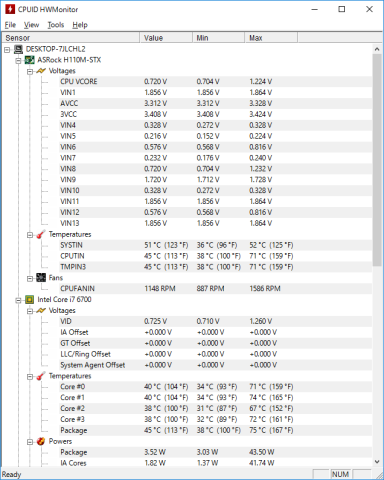Select the IA Offset row
Screen dimensions: 384x480
[x=216, y=332]
